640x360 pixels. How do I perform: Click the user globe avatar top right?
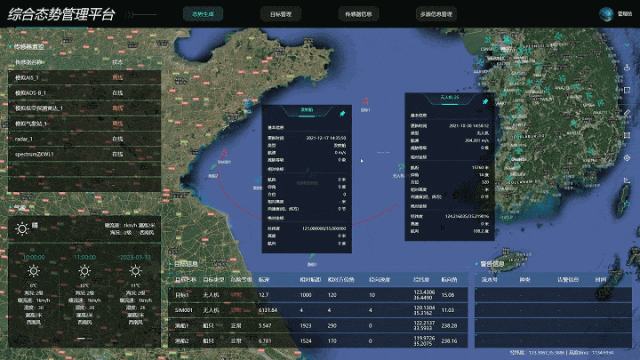606,14
